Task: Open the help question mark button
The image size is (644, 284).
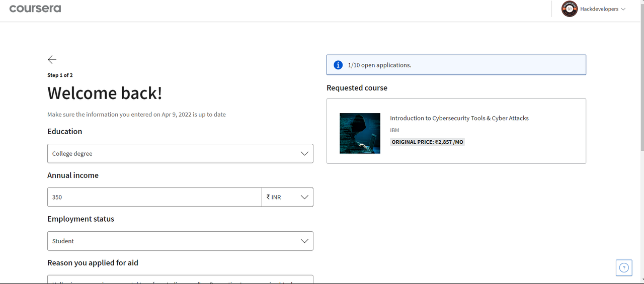Action: (x=624, y=268)
